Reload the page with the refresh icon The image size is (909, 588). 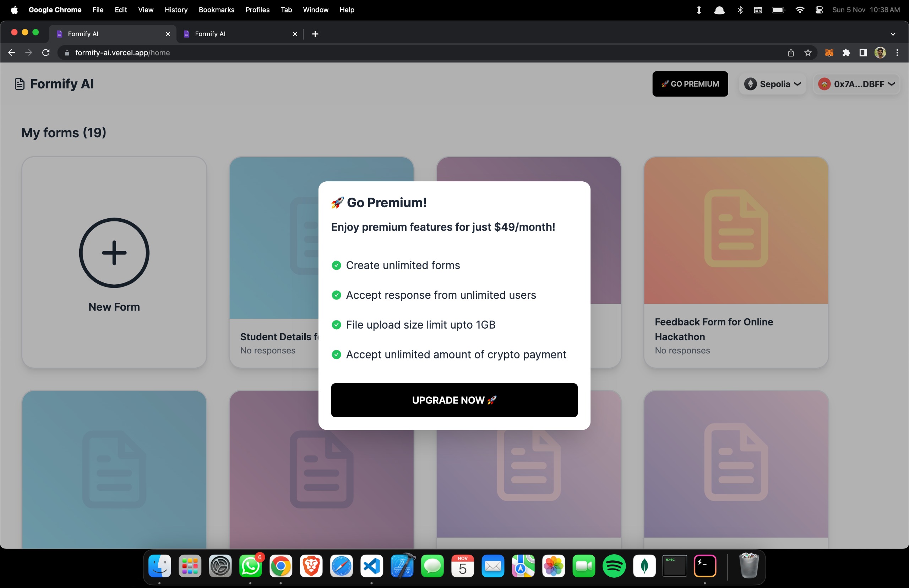coord(46,53)
